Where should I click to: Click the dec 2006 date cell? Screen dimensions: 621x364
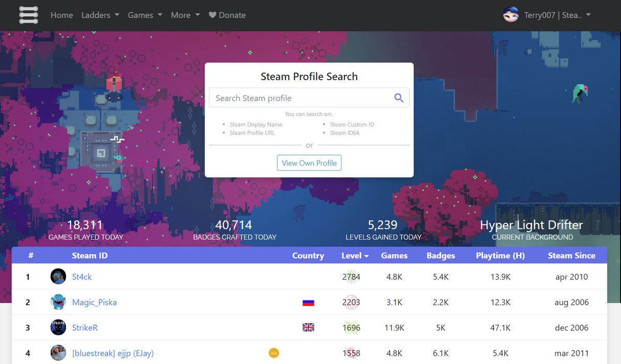[x=572, y=327]
